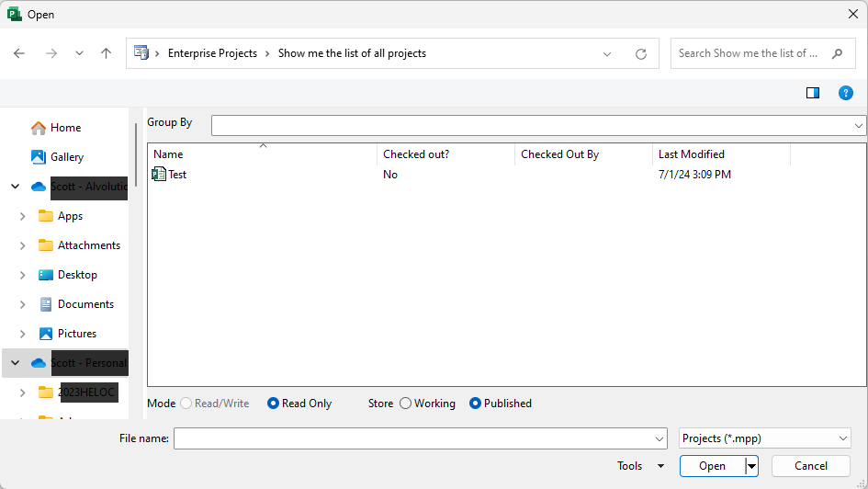Click the address bar location icon
This screenshot has height=489, width=868.
point(141,53)
